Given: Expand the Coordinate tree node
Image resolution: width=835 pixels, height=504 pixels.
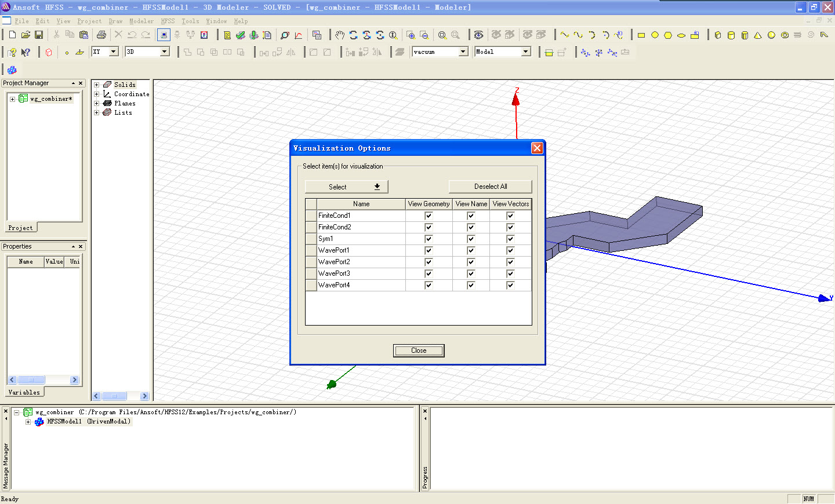Looking at the screenshot, I should pyautogui.click(x=97, y=94).
